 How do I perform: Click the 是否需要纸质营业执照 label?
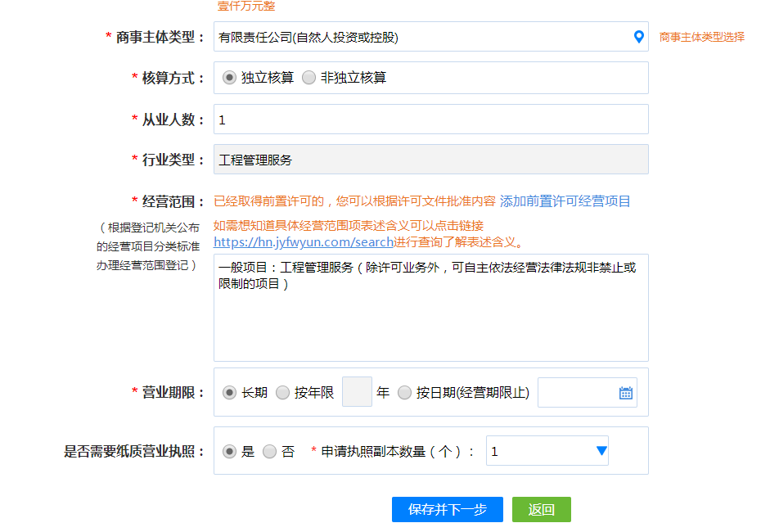click(134, 451)
